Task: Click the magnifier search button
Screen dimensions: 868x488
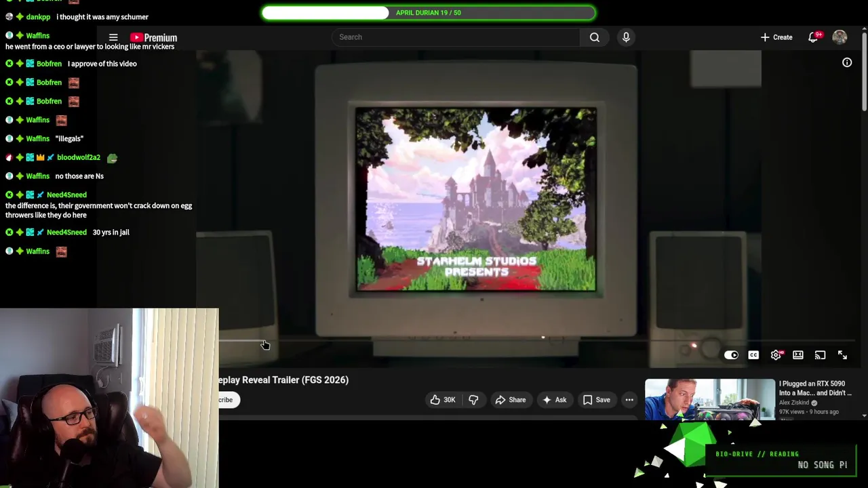Action: coord(595,37)
